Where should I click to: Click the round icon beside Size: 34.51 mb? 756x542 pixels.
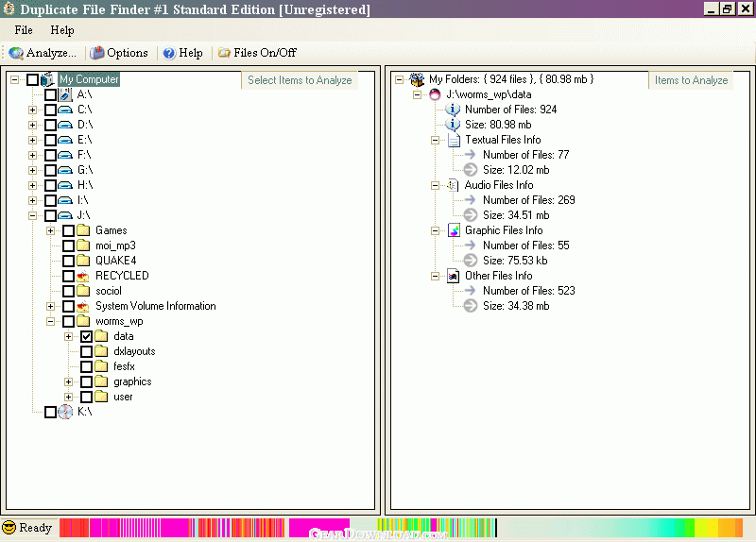(x=470, y=215)
